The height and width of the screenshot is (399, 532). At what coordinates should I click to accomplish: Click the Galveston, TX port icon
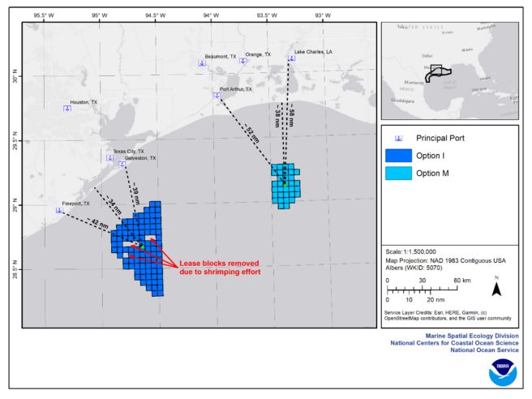(x=122, y=165)
